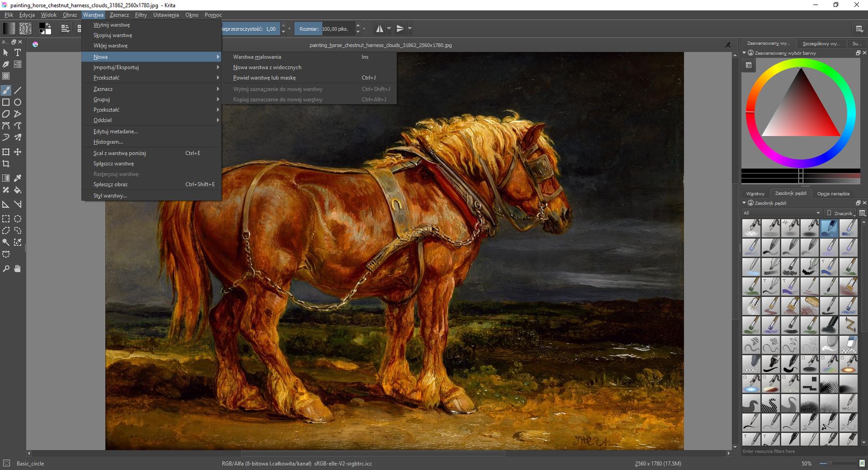Select the Contiguous Selection magic wand tool

(6, 243)
